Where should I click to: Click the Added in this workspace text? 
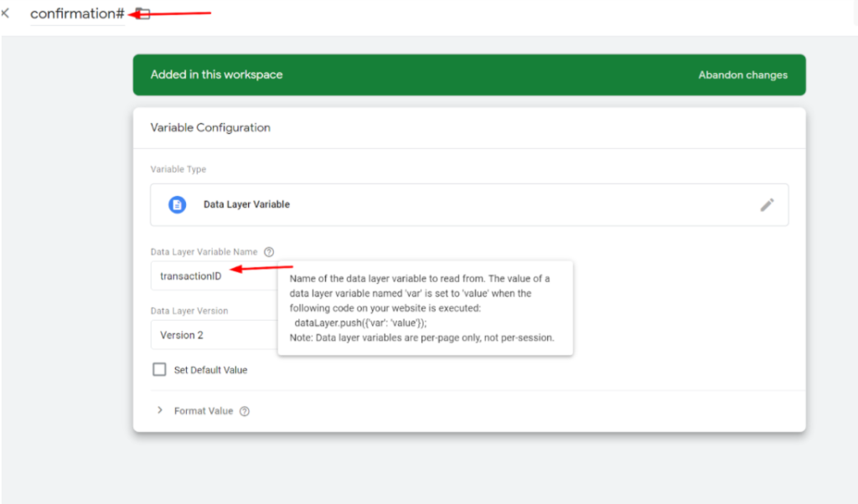coord(217,75)
